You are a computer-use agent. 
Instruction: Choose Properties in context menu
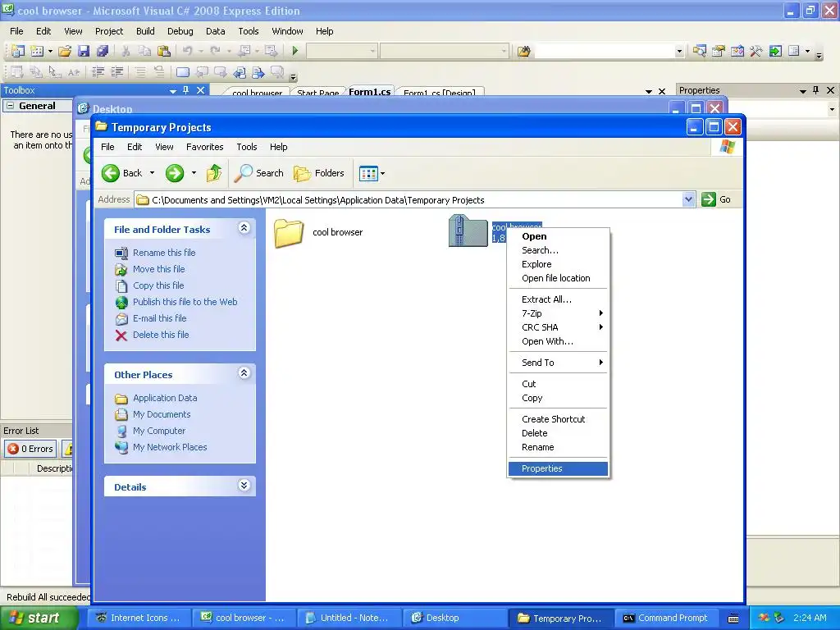558,468
